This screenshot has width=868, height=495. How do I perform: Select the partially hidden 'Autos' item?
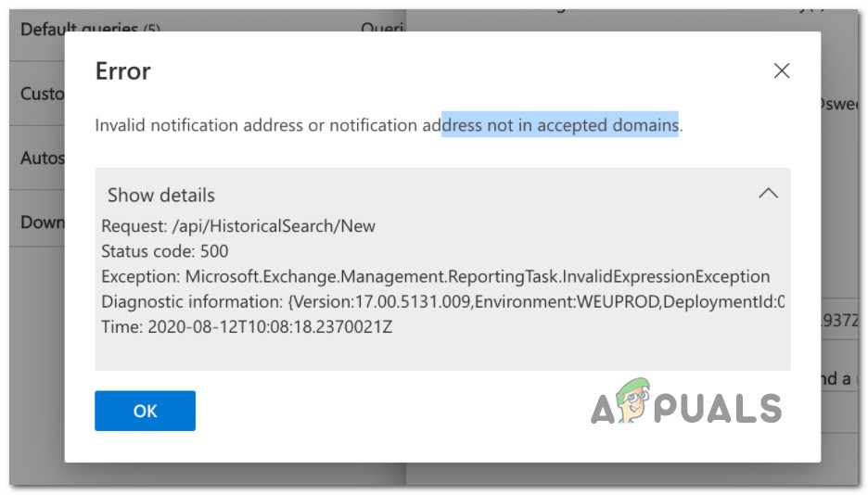point(42,158)
